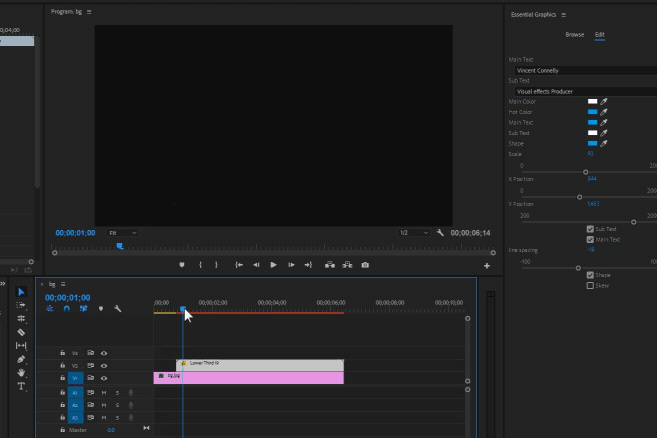Go to In point
The image size is (657, 438).
(x=239, y=265)
